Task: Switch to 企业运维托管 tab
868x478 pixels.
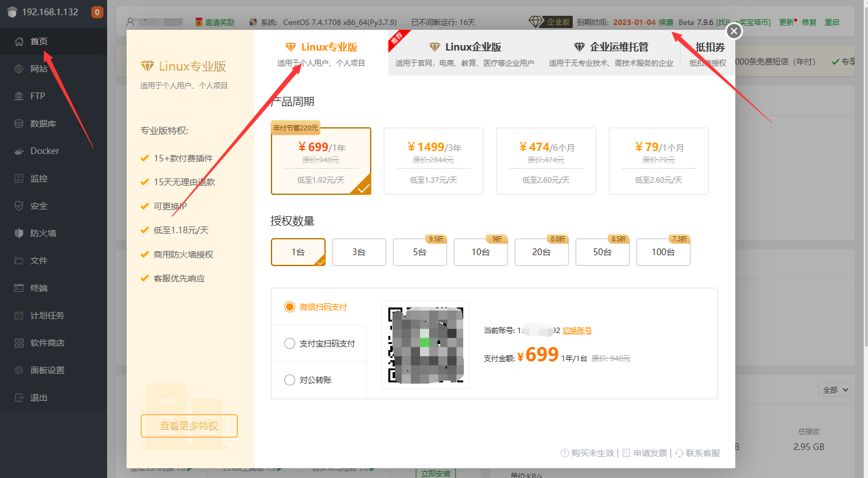Action: click(611, 53)
